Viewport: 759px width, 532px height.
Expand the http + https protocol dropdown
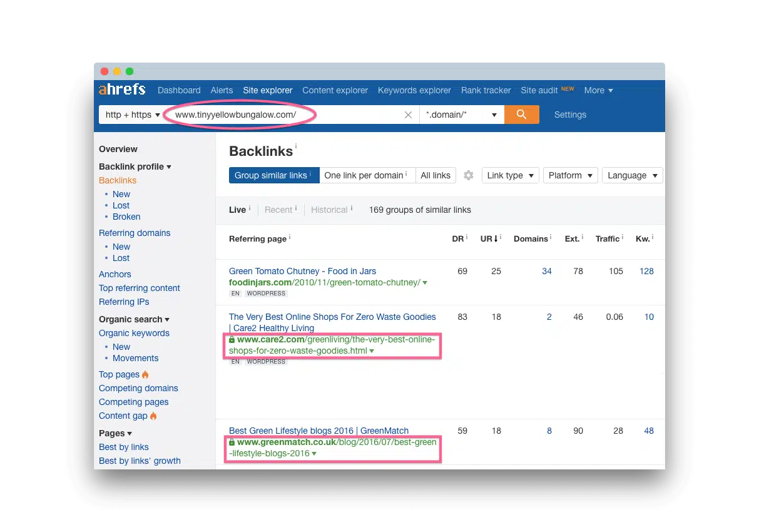[x=133, y=115]
